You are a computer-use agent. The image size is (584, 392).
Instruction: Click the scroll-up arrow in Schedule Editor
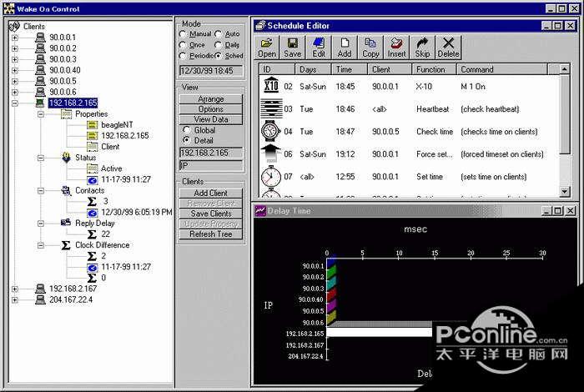coord(565,69)
